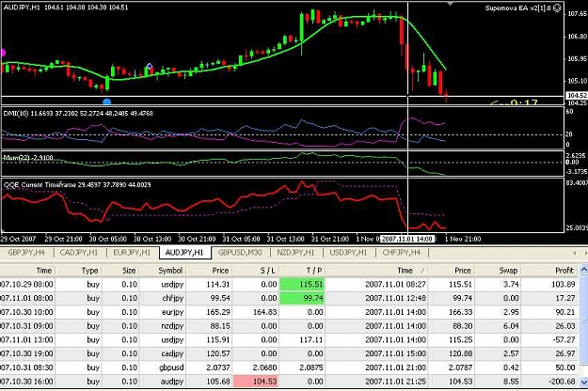Open the GBPUSD,M30 chart tab

[x=240, y=253]
